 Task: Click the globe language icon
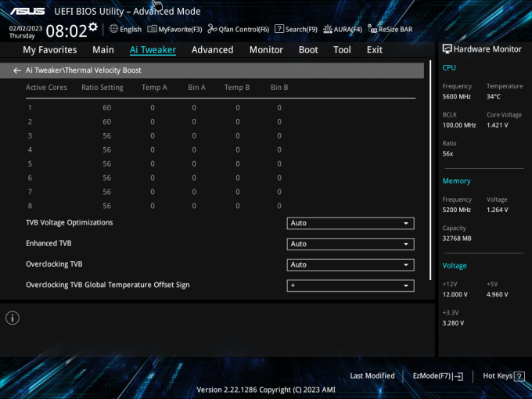point(113,29)
